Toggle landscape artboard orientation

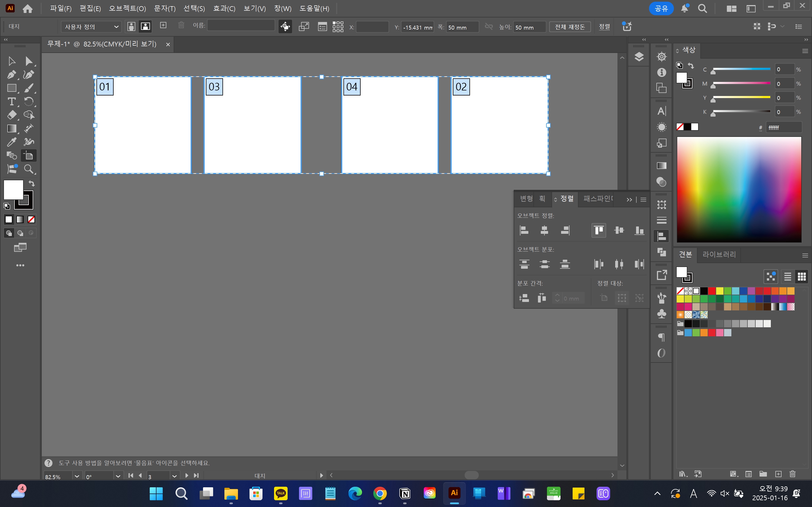point(145,26)
